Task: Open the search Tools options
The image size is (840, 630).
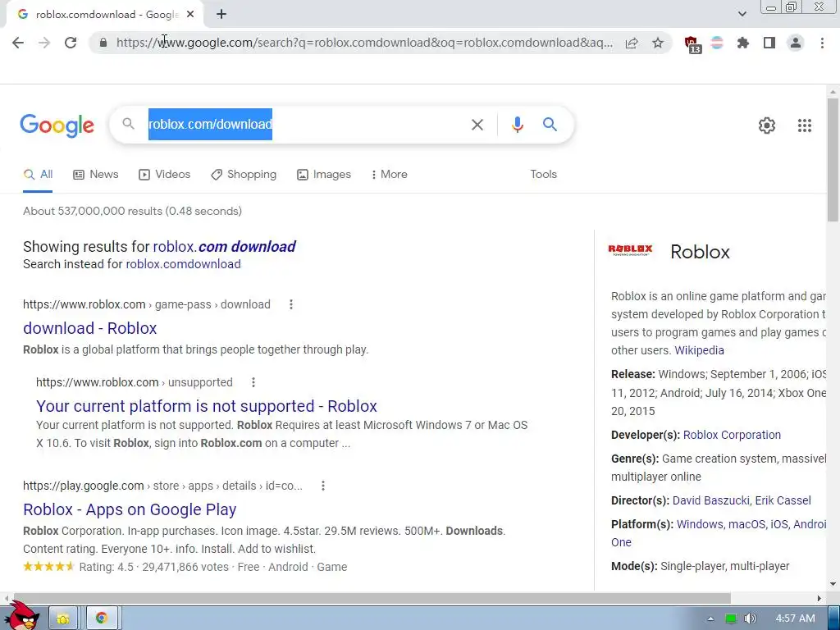Action: [x=543, y=175]
